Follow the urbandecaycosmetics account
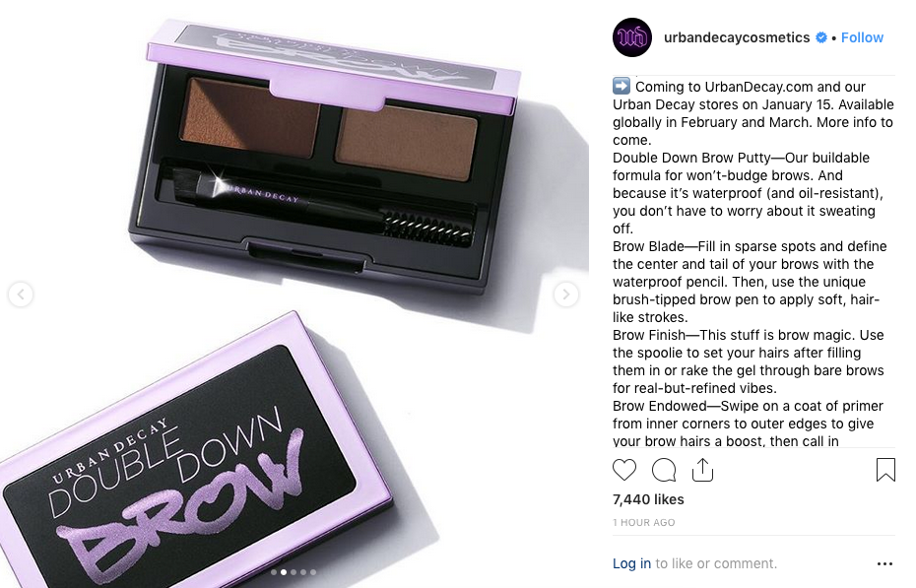The width and height of the screenshot is (916, 588). (862, 37)
